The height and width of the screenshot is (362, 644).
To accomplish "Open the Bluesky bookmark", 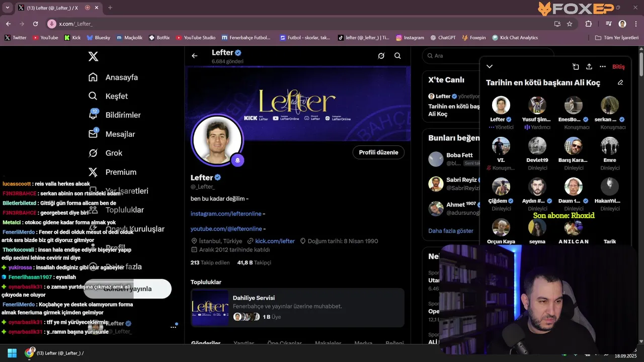I will click(98, 38).
